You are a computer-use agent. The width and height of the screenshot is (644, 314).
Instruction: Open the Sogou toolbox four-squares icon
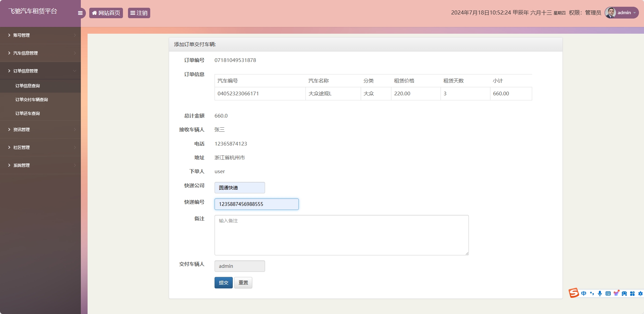coord(632,293)
